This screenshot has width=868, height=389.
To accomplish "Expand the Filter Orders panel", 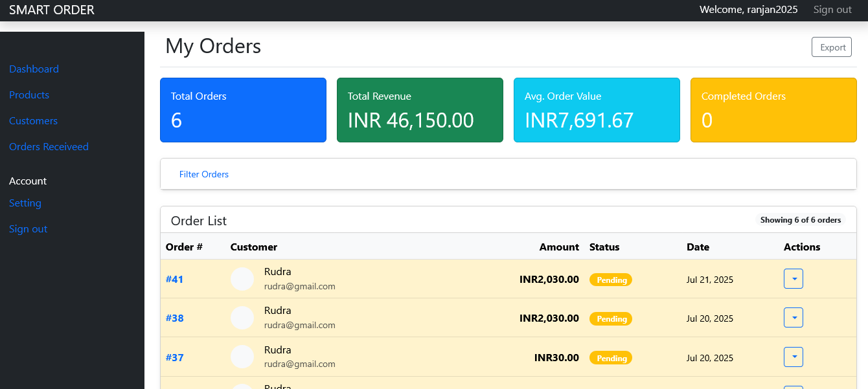I will click(x=204, y=174).
